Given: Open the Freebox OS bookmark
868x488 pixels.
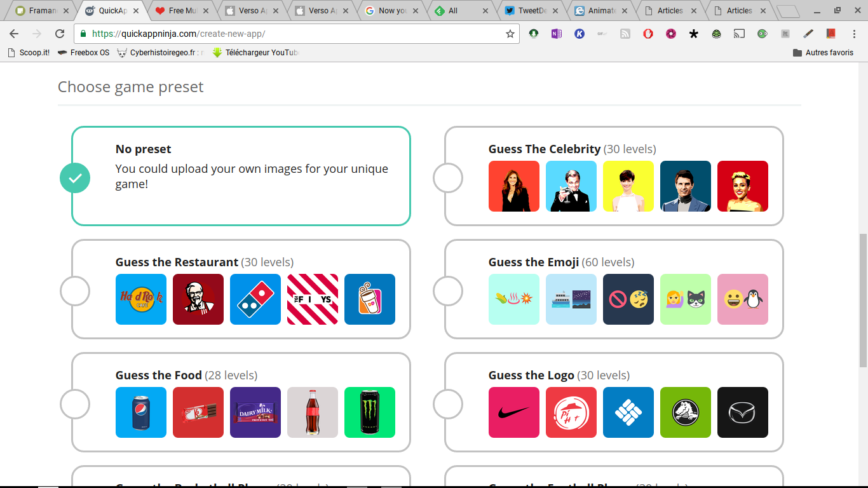Looking at the screenshot, I should pyautogui.click(x=83, y=53).
